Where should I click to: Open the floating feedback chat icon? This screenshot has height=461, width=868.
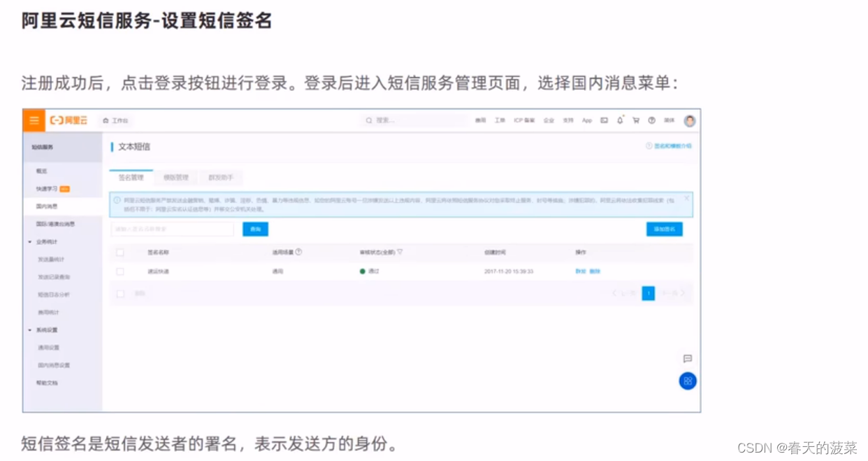(688, 358)
